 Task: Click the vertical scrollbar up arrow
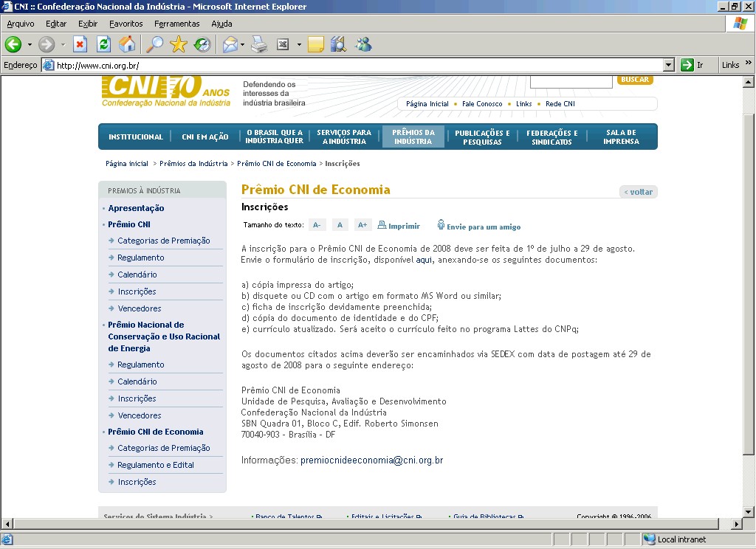tap(749, 81)
